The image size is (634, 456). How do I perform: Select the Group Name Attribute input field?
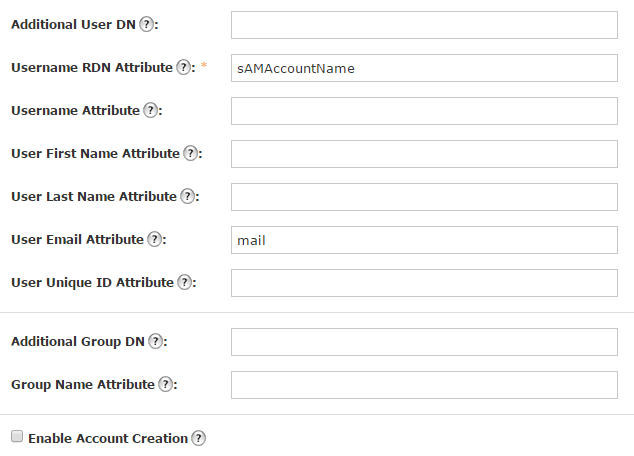pyautogui.click(x=424, y=385)
